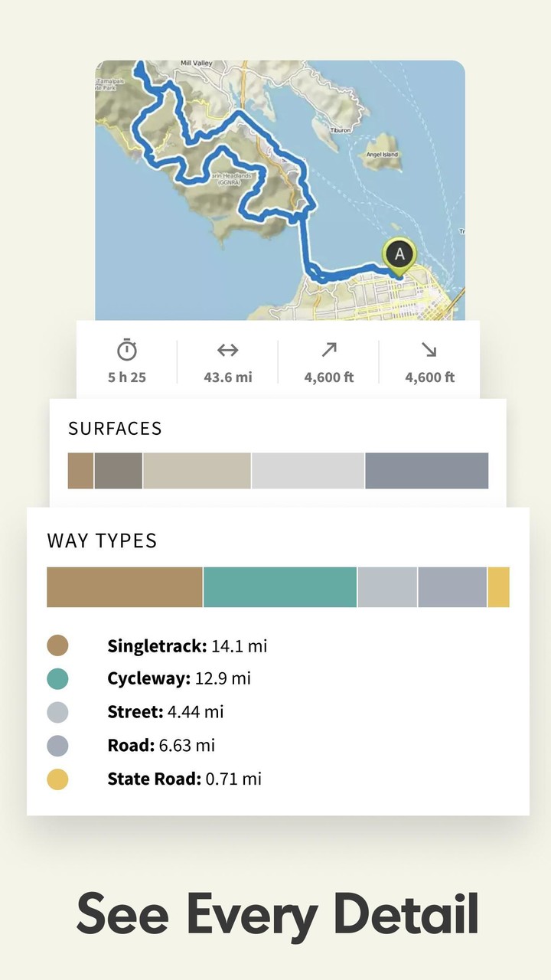The image size is (551, 980).
Task: Click the elevation gain up-arrow icon
Action: [328, 350]
